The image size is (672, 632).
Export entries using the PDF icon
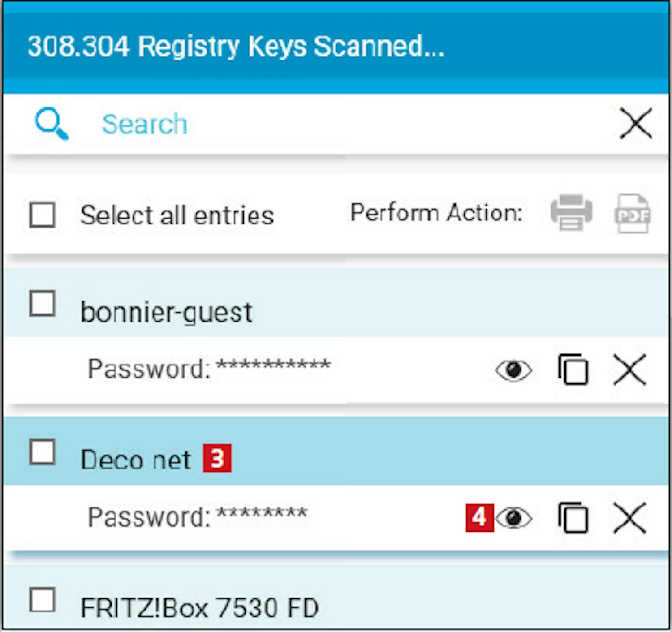(632, 214)
